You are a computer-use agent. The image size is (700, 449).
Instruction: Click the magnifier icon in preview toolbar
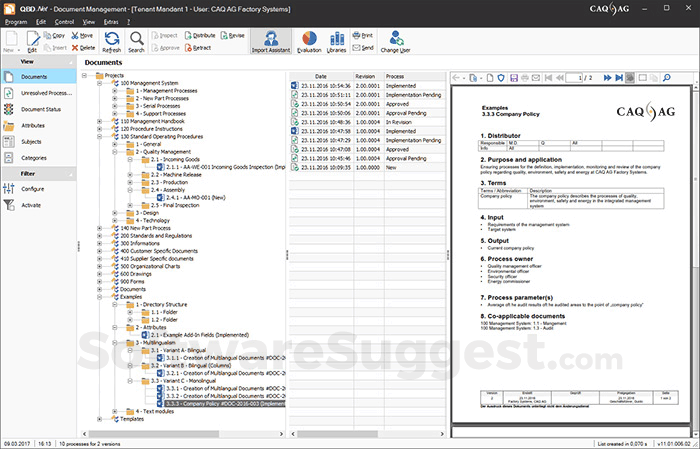coord(667,78)
